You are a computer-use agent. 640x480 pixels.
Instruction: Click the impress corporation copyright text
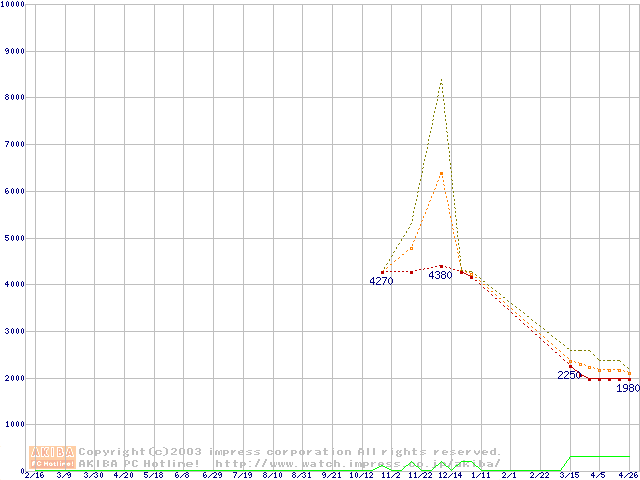click(x=290, y=451)
